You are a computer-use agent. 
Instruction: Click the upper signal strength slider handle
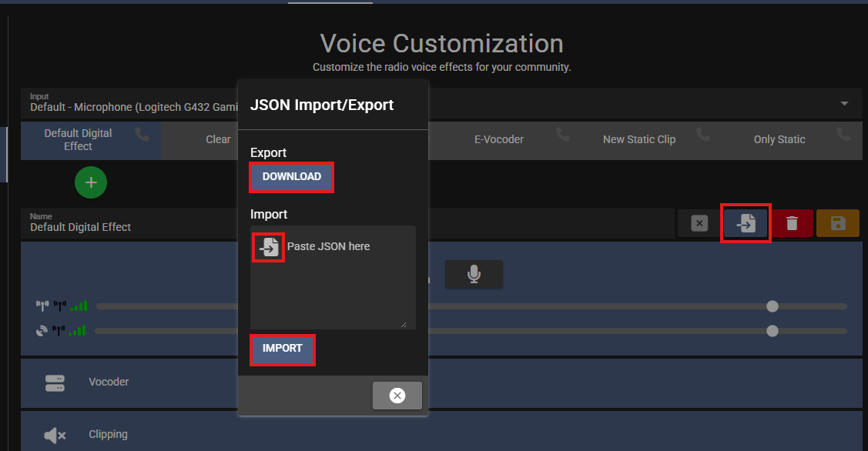(772, 306)
